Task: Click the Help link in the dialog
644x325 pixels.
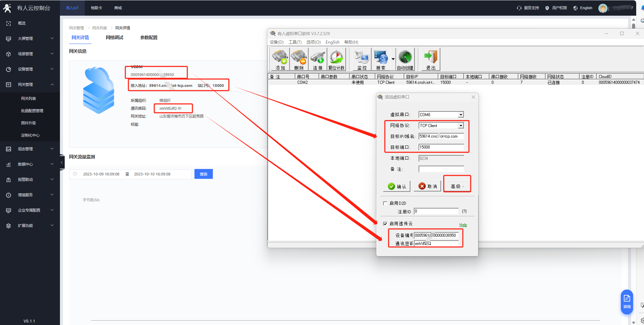Action: (463, 225)
